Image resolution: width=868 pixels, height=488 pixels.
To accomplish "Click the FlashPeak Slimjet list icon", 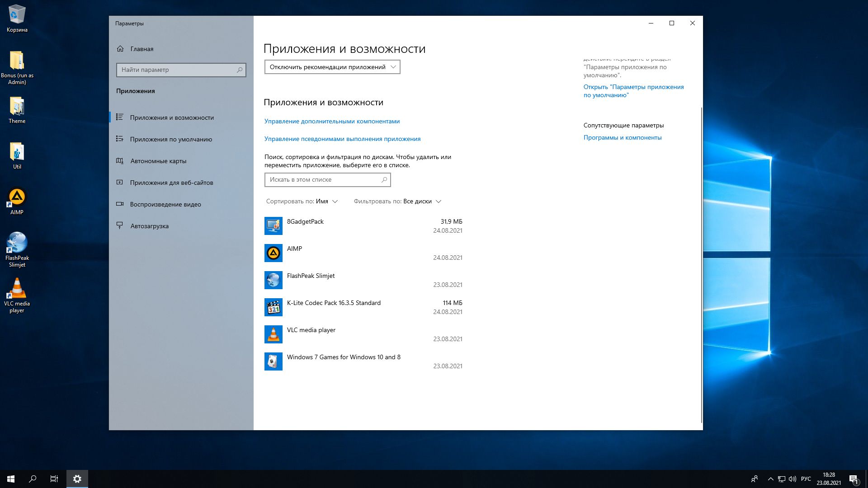I will (273, 280).
